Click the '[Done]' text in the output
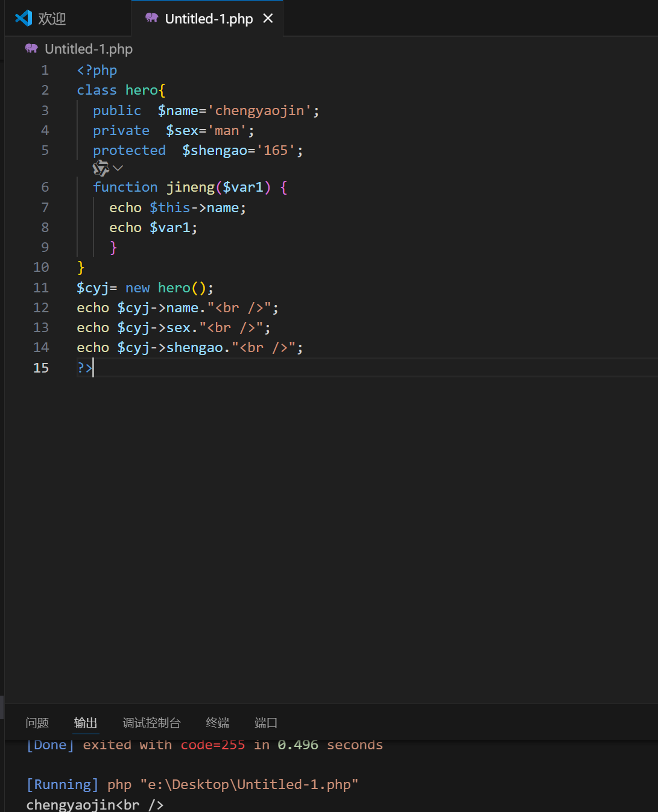The image size is (658, 812). click(51, 745)
